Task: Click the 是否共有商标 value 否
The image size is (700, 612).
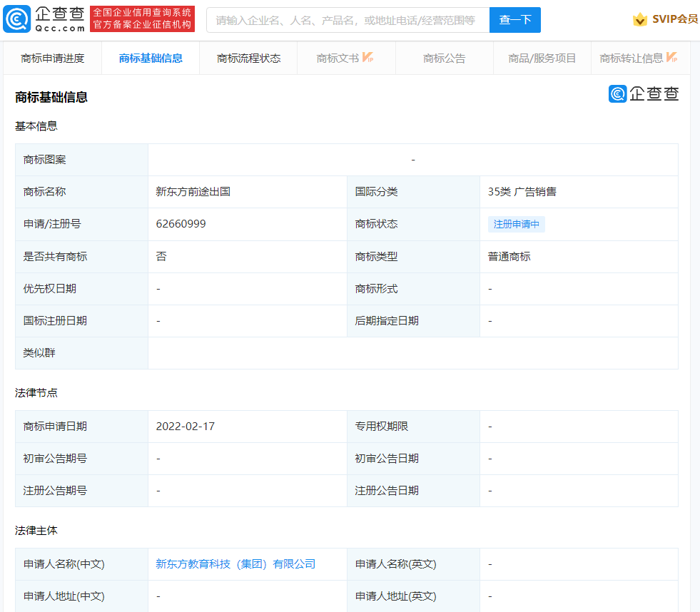Action: pos(161,256)
